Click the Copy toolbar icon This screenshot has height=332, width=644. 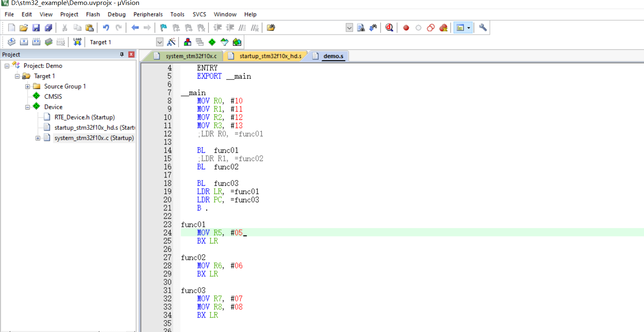point(77,28)
